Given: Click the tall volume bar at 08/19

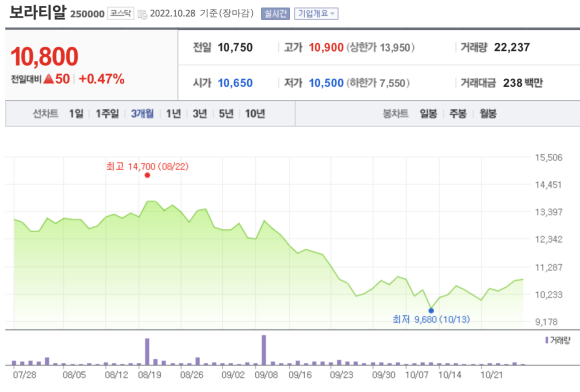Looking at the screenshot, I should (147, 352).
